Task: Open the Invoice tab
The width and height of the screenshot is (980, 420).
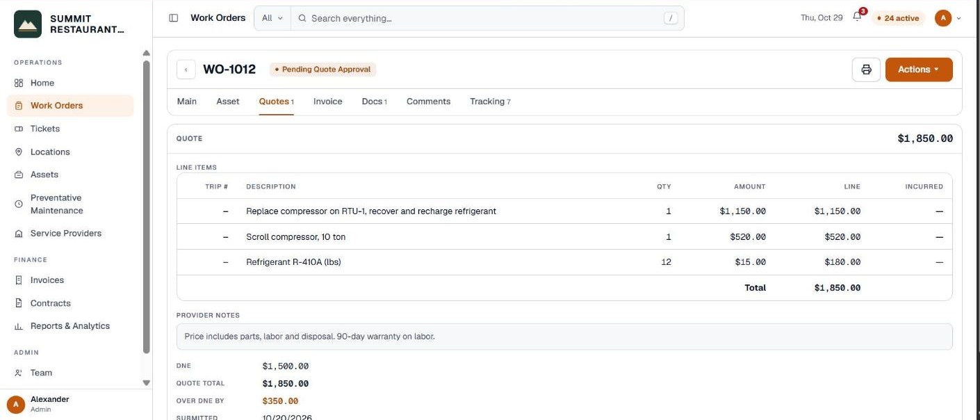Action: (x=328, y=102)
